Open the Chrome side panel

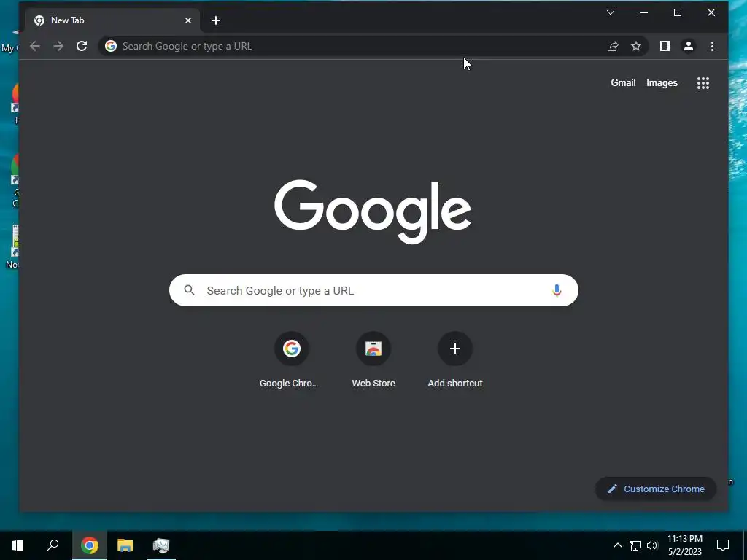pos(665,46)
